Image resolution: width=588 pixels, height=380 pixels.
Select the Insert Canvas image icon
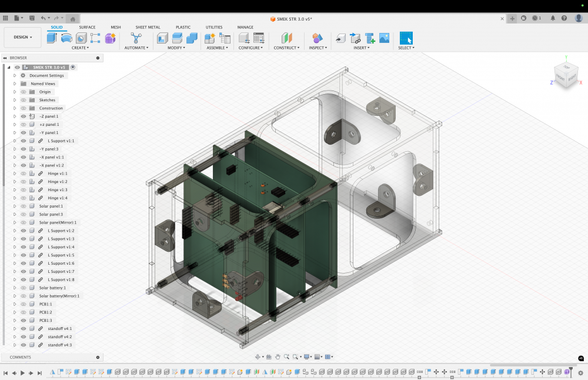[384, 38]
